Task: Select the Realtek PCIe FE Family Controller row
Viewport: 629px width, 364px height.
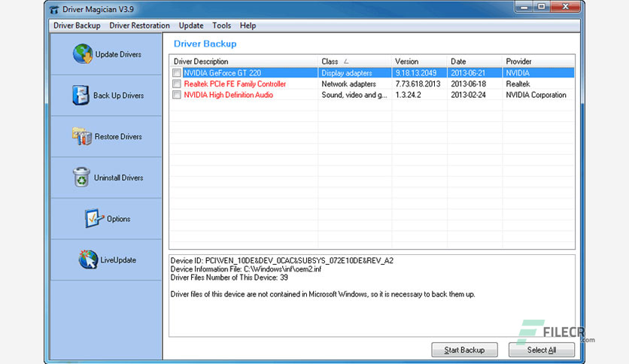Action: point(372,83)
